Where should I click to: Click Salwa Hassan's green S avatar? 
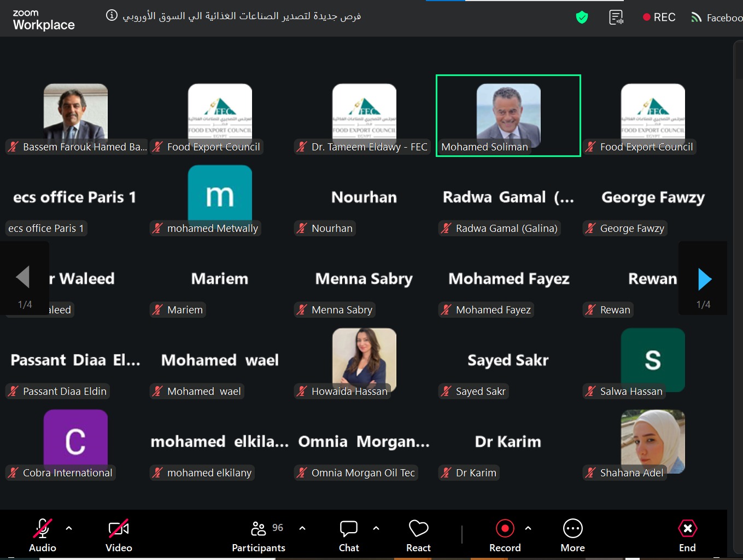[653, 359]
